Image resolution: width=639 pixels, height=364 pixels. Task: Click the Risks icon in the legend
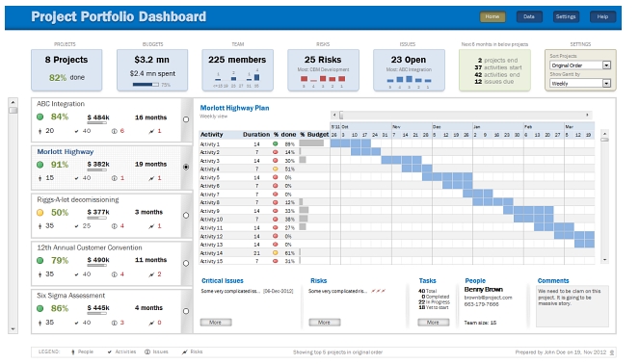(x=185, y=351)
